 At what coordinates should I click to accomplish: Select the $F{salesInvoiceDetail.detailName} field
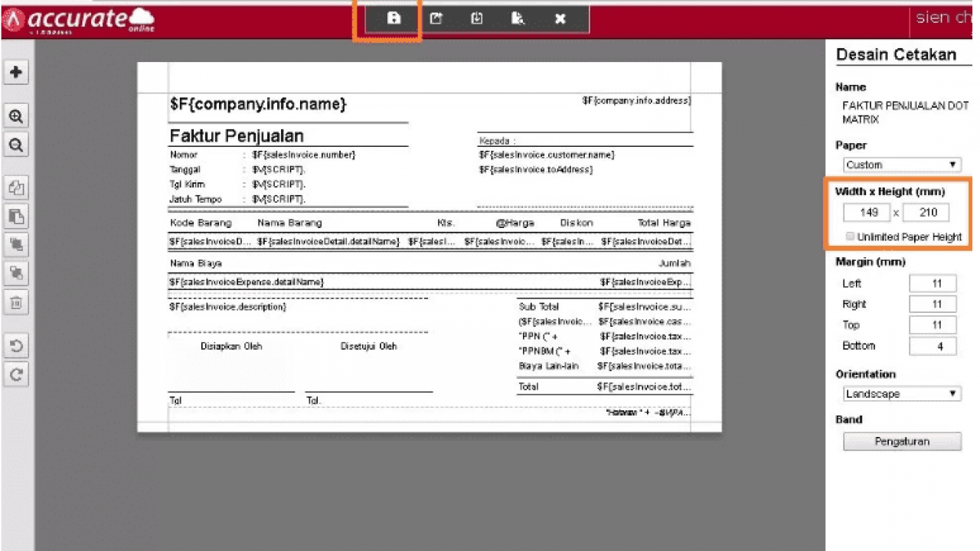(x=328, y=241)
